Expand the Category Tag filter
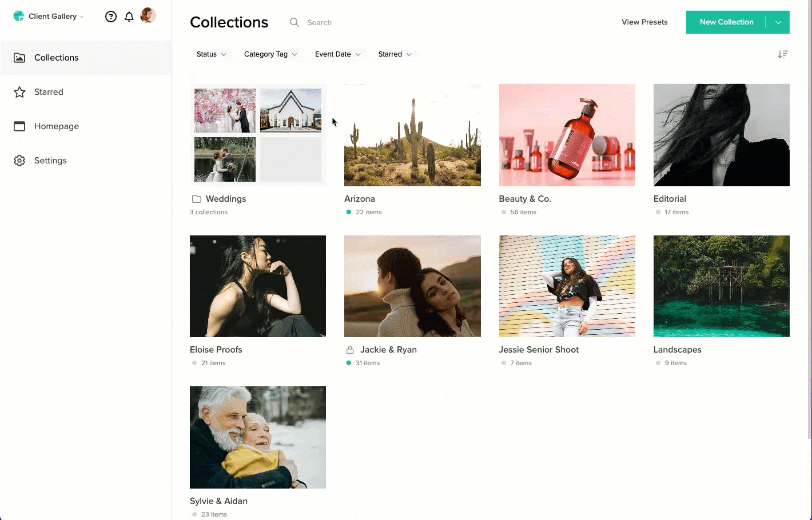Screen dimensions: 812x520 [x=270, y=54]
